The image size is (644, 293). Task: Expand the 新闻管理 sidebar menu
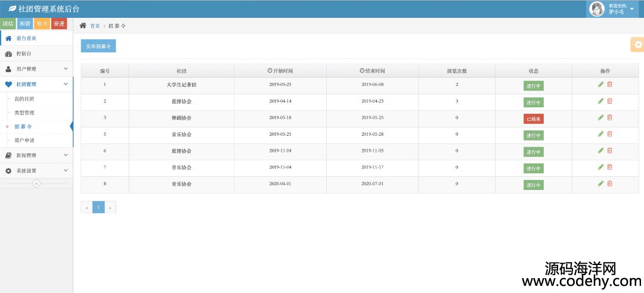tap(36, 155)
